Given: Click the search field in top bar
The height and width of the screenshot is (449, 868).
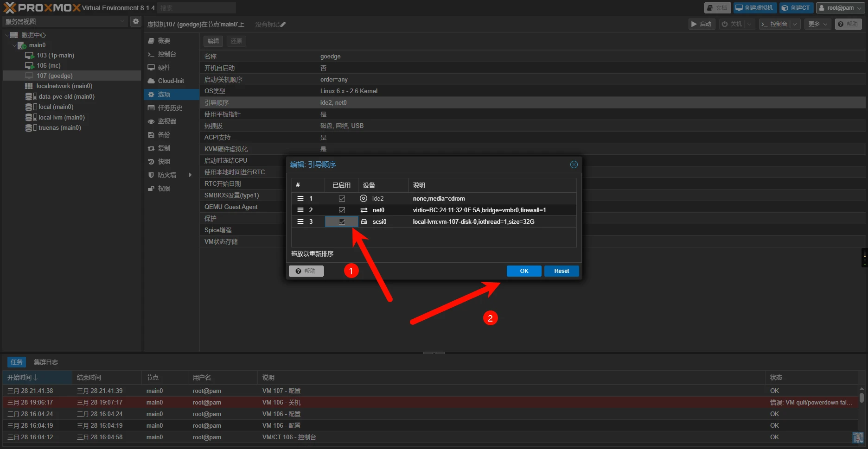Looking at the screenshot, I should point(196,8).
